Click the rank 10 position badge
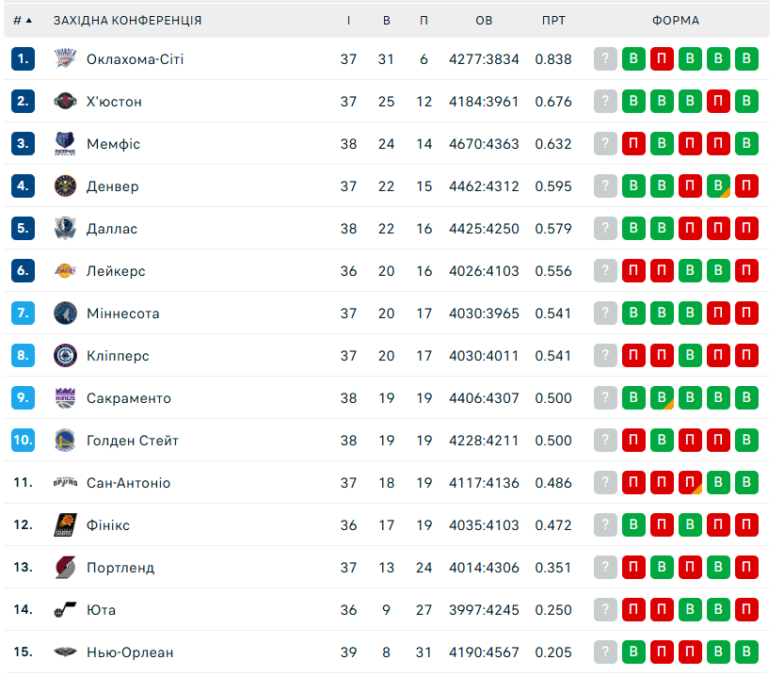Screen dimensions: 784x676 point(24,441)
